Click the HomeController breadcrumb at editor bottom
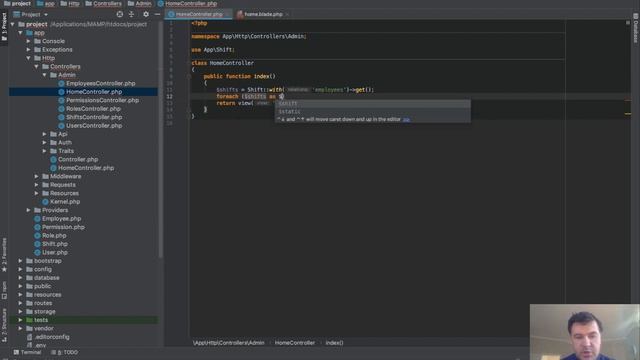The image size is (640, 360). coord(295,343)
